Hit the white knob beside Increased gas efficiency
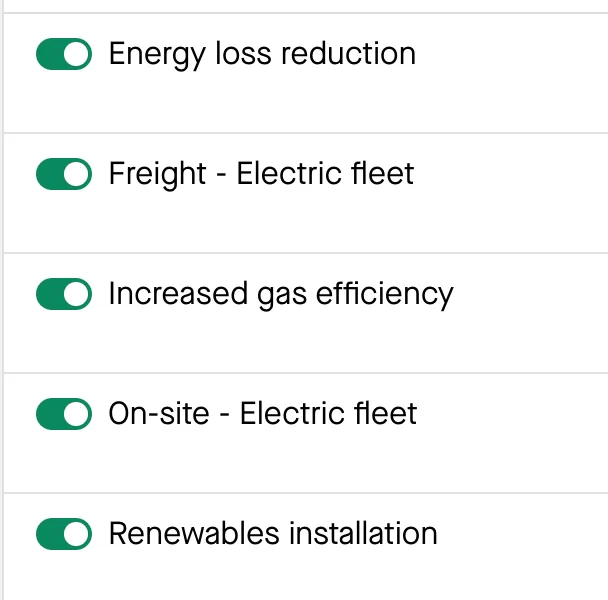 (77, 294)
